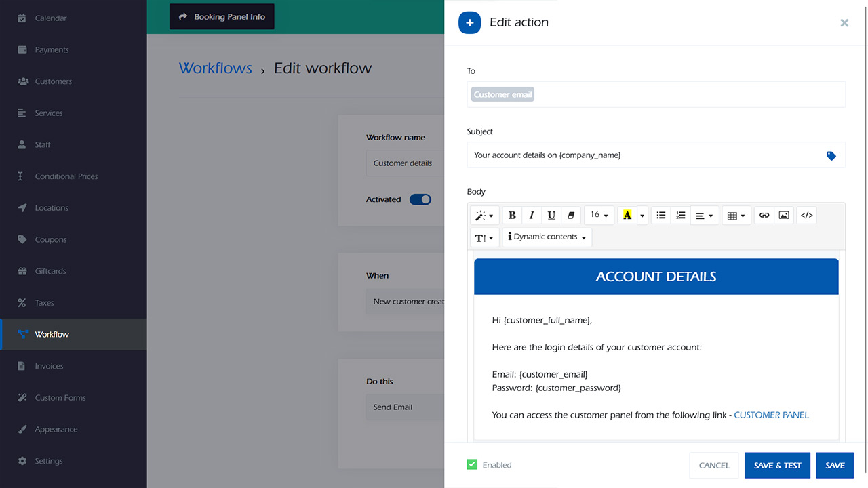Open the line height dropdown
Screen dimensions: 868x488
(484, 238)
